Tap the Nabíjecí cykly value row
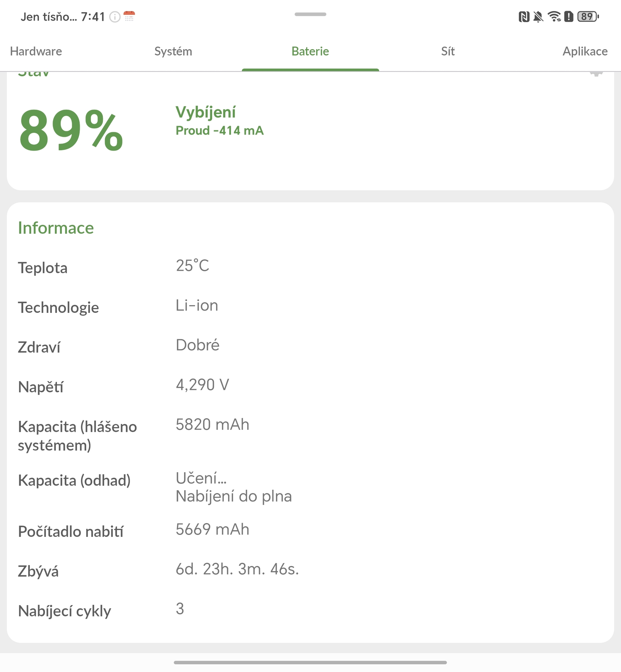Image resolution: width=621 pixels, height=672 pixels. coord(180,609)
